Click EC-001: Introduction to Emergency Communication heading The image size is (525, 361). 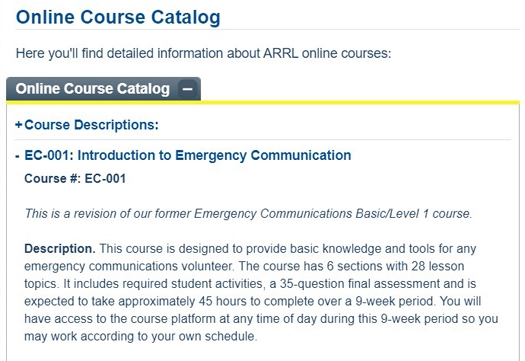pyautogui.click(x=188, y=156)
